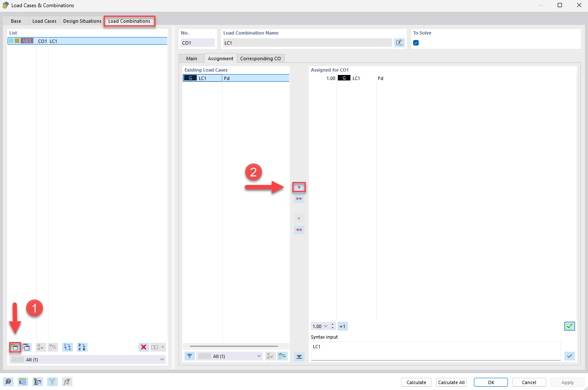Image resolution: width=588 pixels, height=390 pixels.
Task: Open the All (1) dropdown under Existing Load Cases
Action: click(x=230, y=356)
